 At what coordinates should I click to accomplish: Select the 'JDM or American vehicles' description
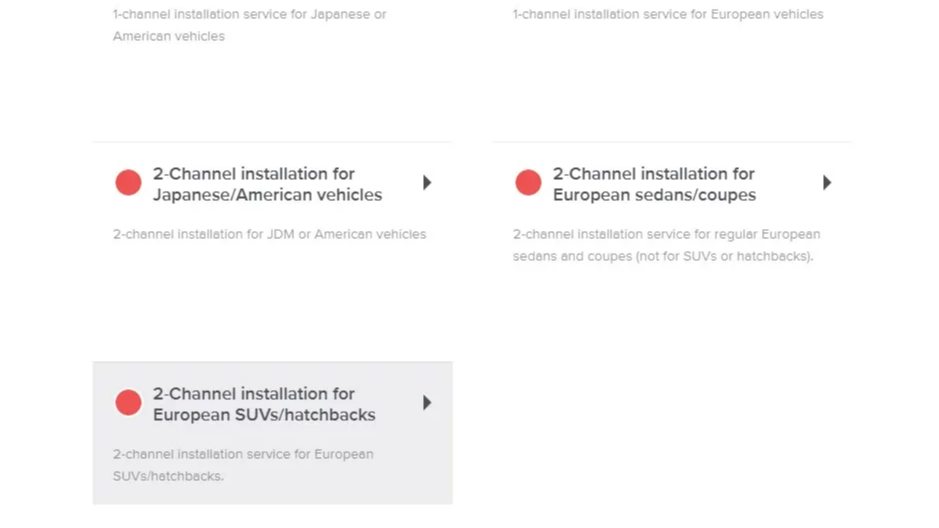pyautogui.click(x=269, y=234)
